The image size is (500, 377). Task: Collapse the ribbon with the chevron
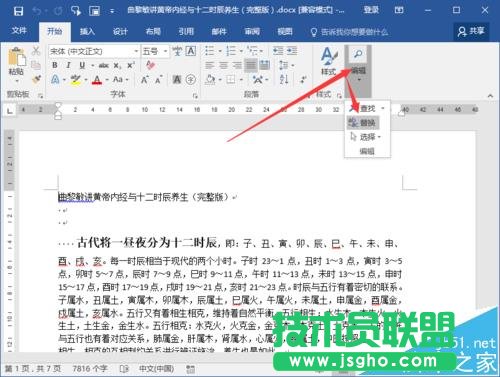point(490,96)
